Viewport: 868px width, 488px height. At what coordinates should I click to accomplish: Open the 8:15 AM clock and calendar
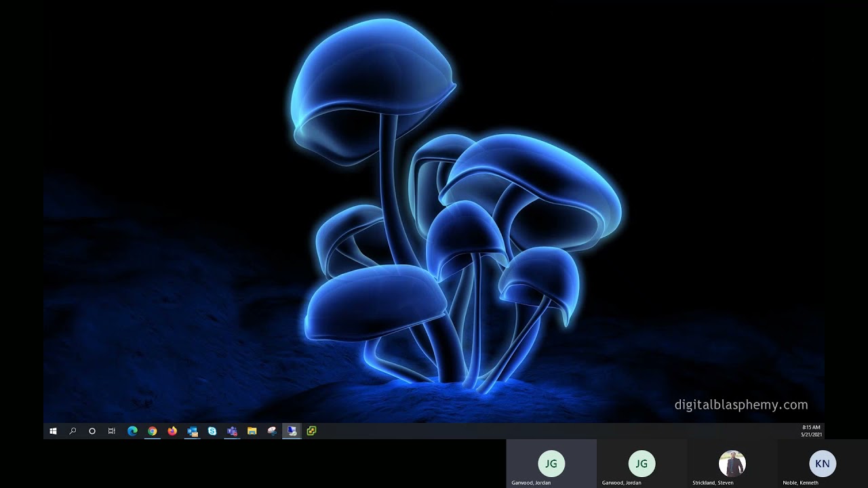tap(811, 431)
